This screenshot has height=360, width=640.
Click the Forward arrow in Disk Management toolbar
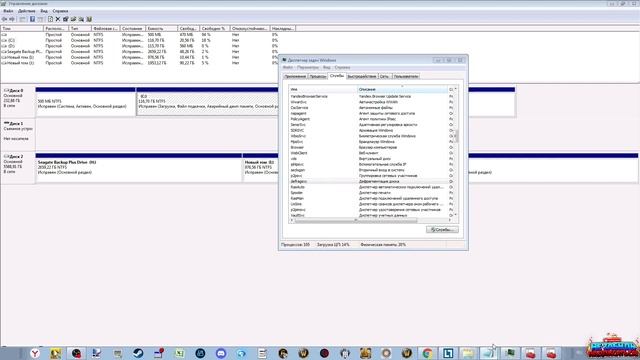pyautogui.click(x=12, y=19)
